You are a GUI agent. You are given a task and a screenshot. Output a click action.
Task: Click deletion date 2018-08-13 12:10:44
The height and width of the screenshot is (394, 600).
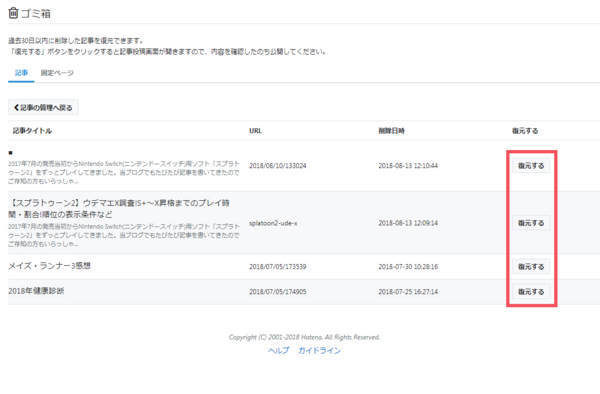pos(408,166)
